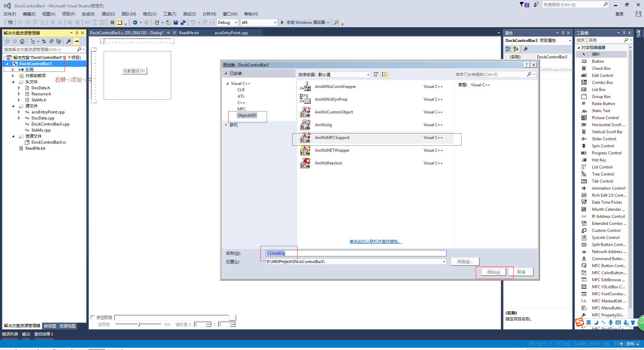
Task: Sort properties by category
Action: [x=508, y=49]
